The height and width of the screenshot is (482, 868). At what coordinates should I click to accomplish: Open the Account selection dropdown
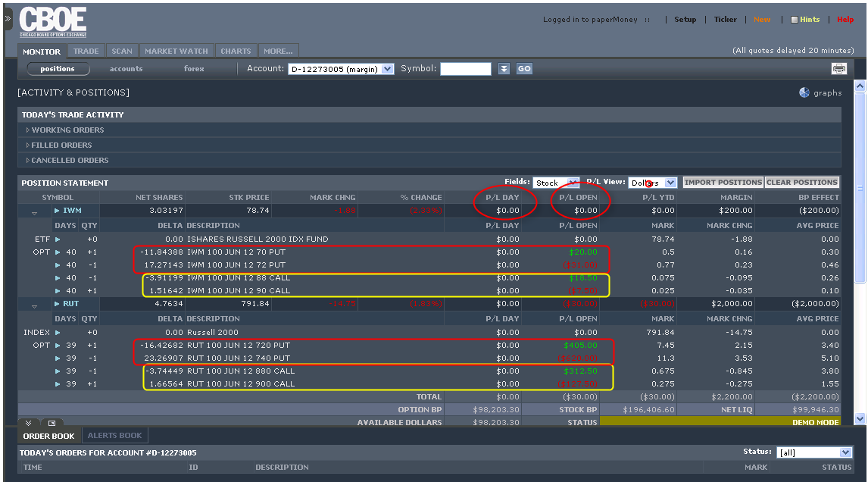(387, 69)
